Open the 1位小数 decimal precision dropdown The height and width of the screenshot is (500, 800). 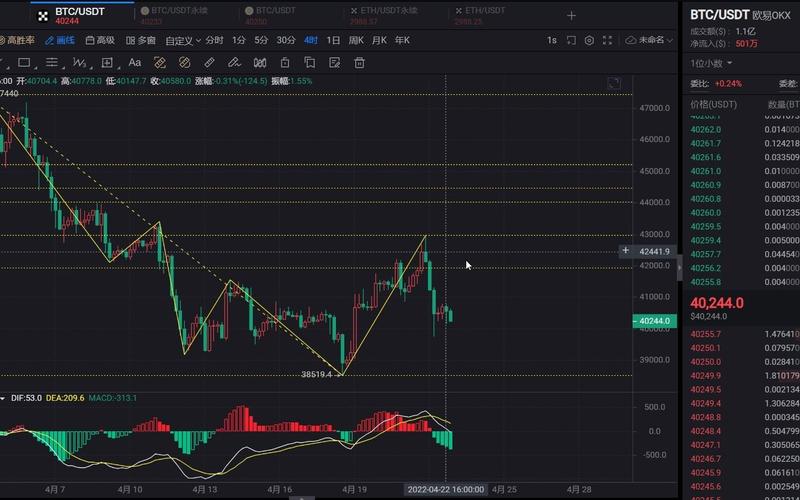click(711, 63)
